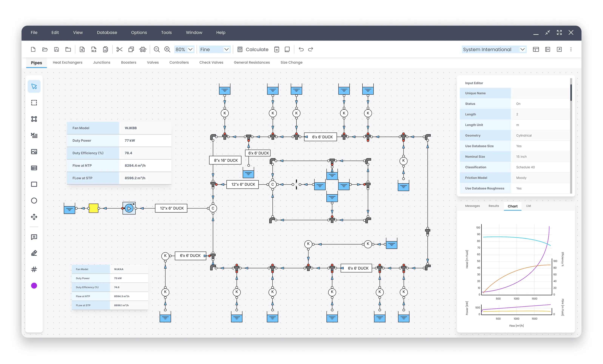Select the node transform tool in sidebar
Viewport: 603px width, 364px height.
pyautogui.click(x=34, y=119)
